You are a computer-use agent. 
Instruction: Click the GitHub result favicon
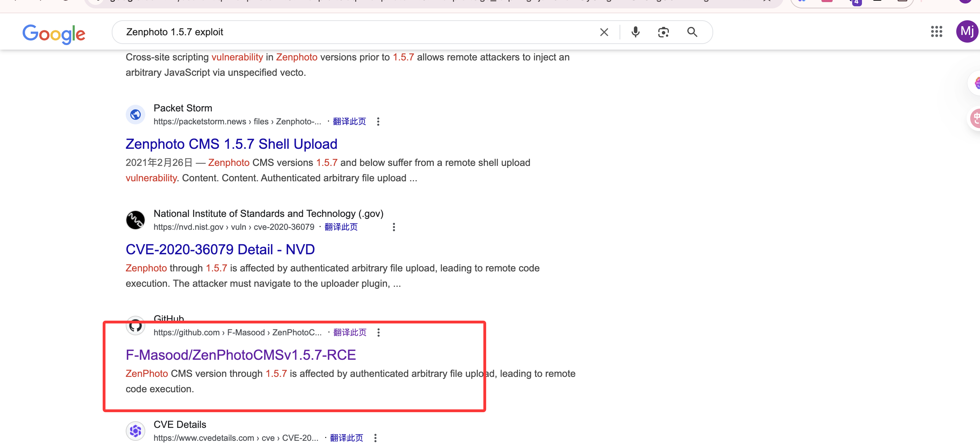tap(136, 326)
